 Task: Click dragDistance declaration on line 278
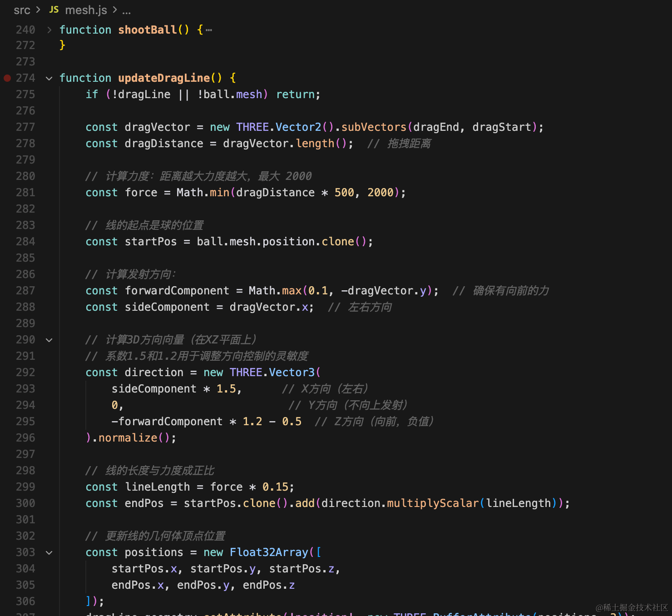pyautogui.click(x=164, y=144)
